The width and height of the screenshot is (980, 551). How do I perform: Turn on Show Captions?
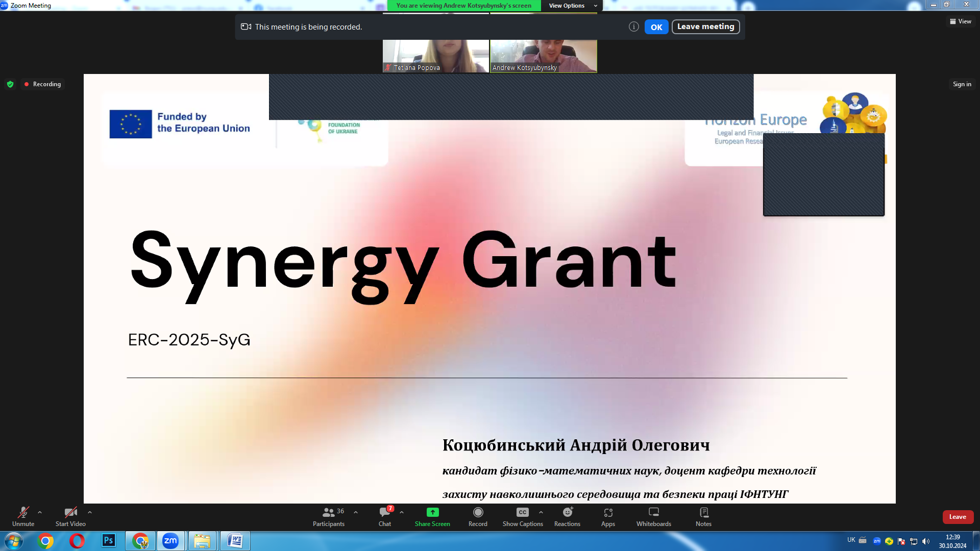click(x=522, y=516)
